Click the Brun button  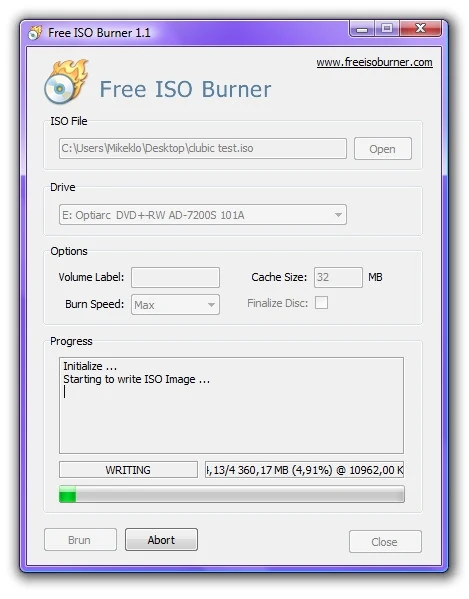[80, 540]
